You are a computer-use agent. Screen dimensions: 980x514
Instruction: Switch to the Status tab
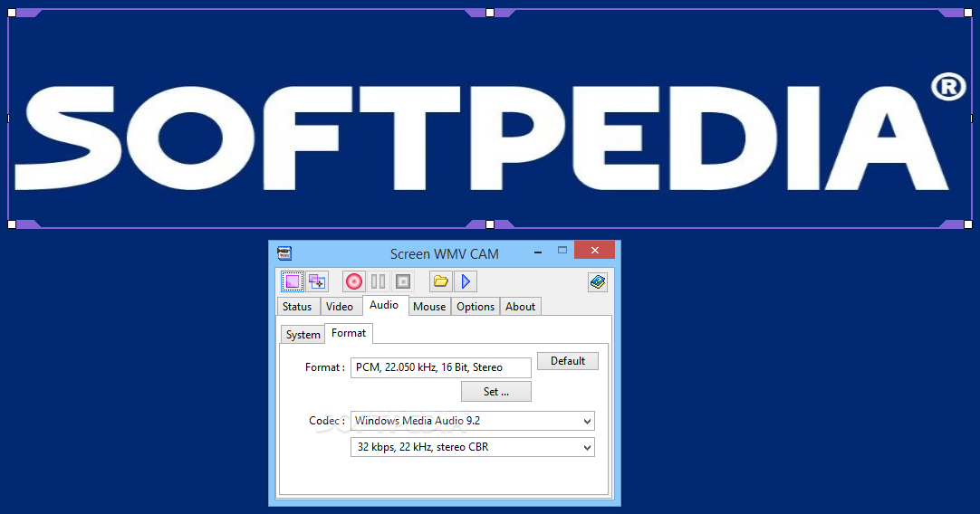click(x=297, y=307)
